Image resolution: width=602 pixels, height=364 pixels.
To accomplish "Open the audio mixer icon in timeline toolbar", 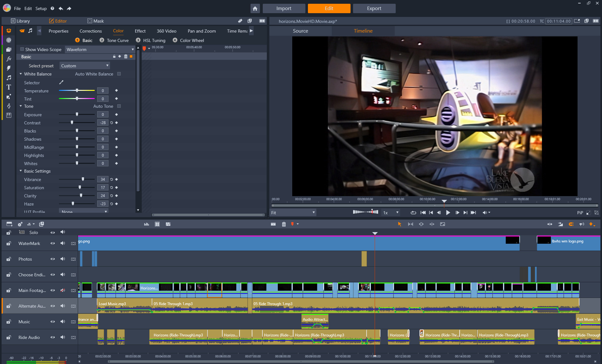I will [146, 224].
